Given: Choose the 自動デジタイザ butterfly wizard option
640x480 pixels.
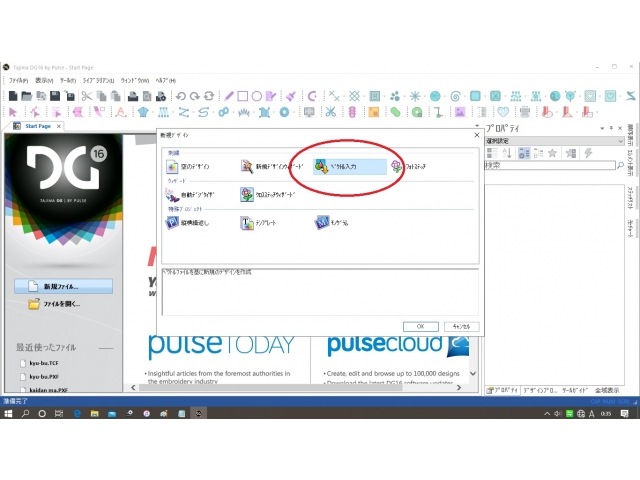Looking at the screenshot, I should tap(190, 195).
